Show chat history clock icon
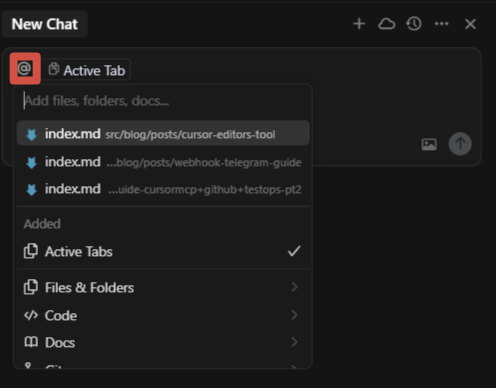Screen dimensions: 496x388 click(414, 24)
